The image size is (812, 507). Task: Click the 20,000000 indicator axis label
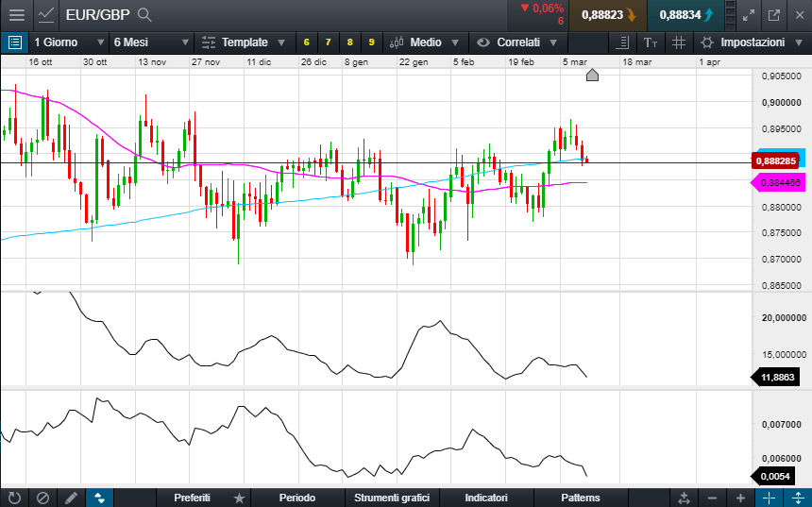784,318
